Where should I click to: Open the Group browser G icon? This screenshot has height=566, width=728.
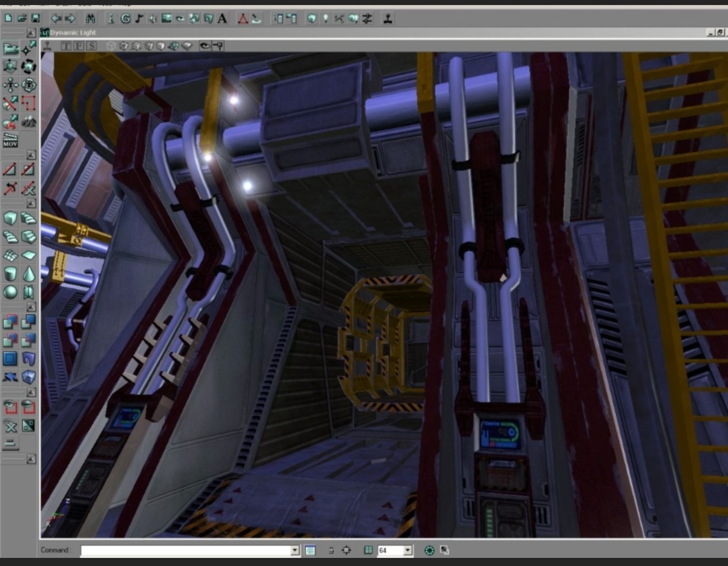point(125,19)
